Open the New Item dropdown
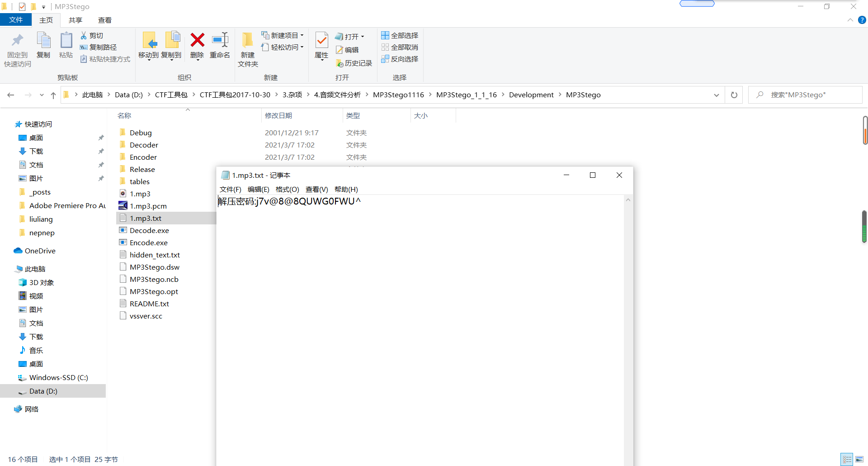The height and width of the screenshot is (466, 868). coord(283,35)
